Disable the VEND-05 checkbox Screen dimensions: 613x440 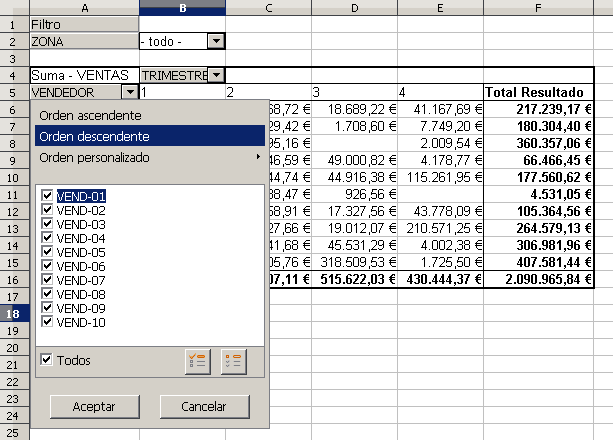pyautogui.click(x=47, y=251)
